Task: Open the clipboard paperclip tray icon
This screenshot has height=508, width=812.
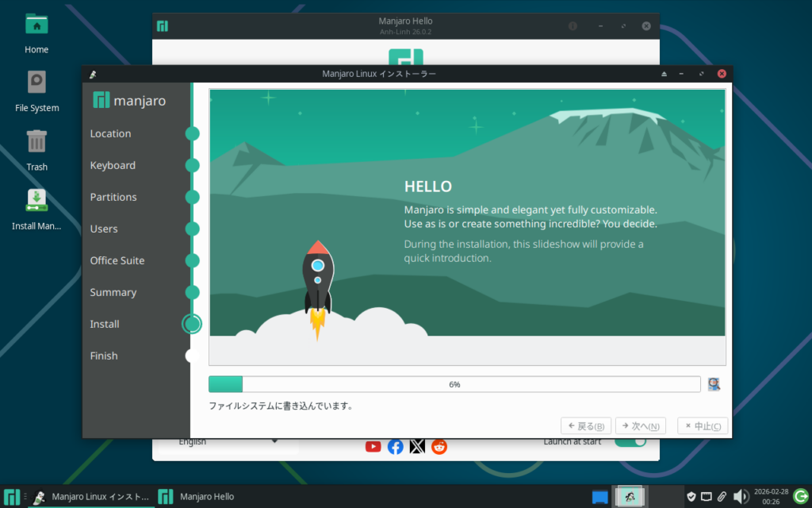Action: pos(722,497)
